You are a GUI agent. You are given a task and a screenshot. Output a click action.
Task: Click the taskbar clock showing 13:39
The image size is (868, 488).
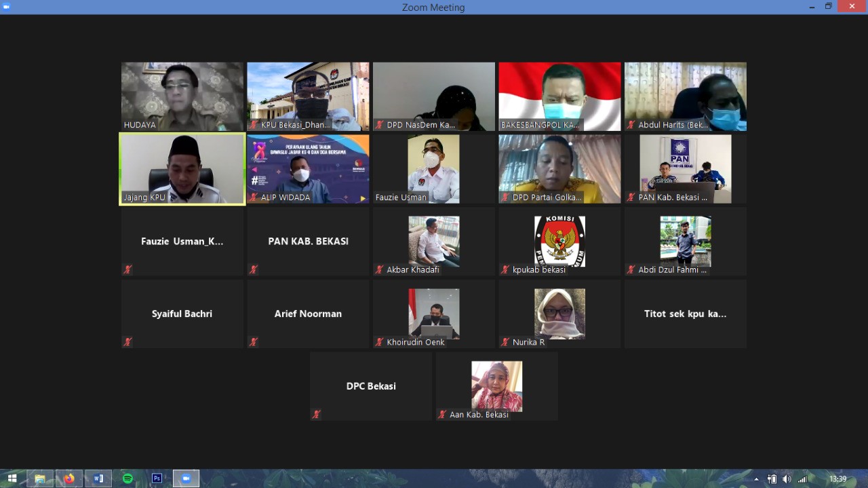837,479
